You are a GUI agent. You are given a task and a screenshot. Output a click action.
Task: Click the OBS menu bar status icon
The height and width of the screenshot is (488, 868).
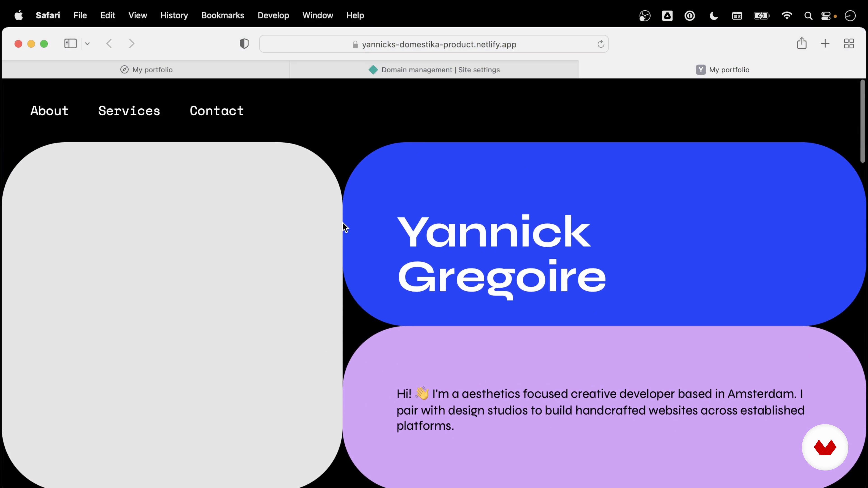(x=645, y=16)
